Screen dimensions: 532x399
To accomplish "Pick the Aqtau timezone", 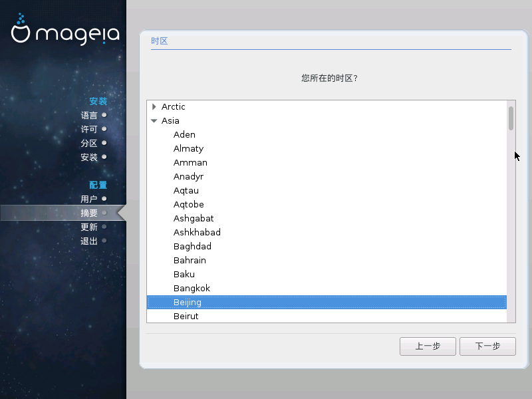I will (186, 190).
